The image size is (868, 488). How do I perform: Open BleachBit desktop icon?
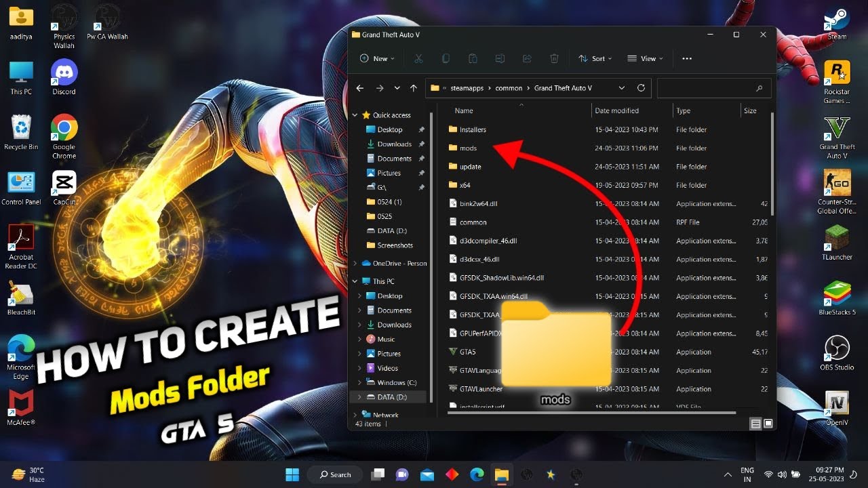click(21, 298)
